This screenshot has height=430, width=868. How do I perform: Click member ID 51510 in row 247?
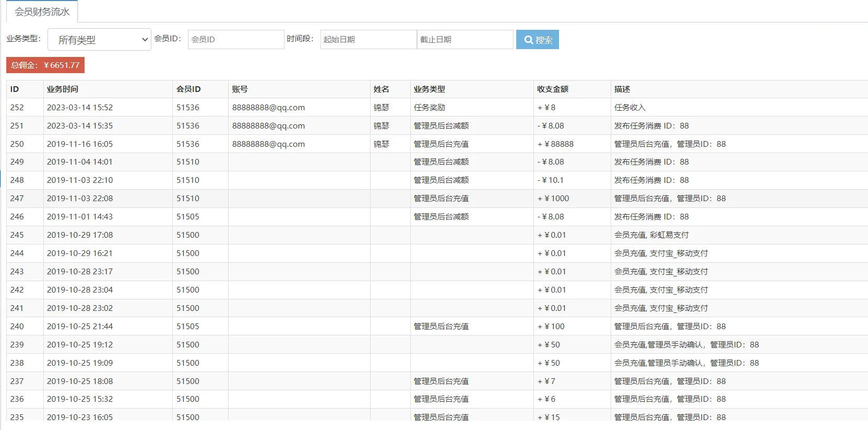point(188,199)
